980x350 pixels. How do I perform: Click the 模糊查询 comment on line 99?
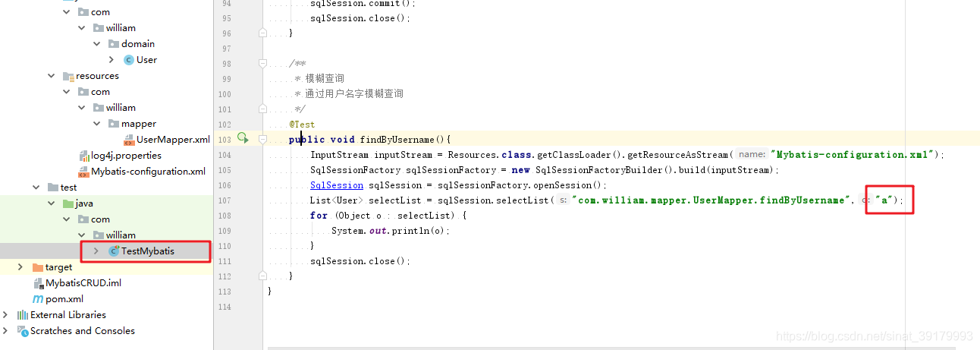[x=319, y=79]
